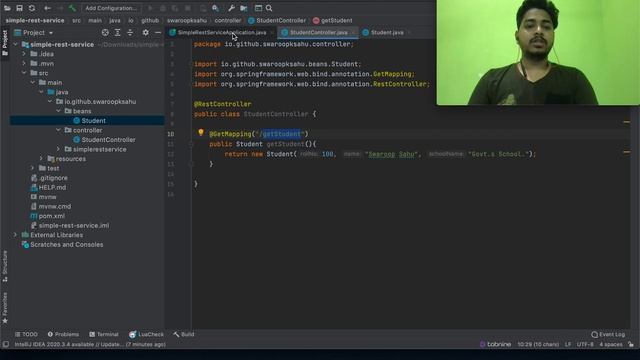Click the Run play icon in toolbar
The height and width of the screenshot is (360, 640).
tap(150, 8)
